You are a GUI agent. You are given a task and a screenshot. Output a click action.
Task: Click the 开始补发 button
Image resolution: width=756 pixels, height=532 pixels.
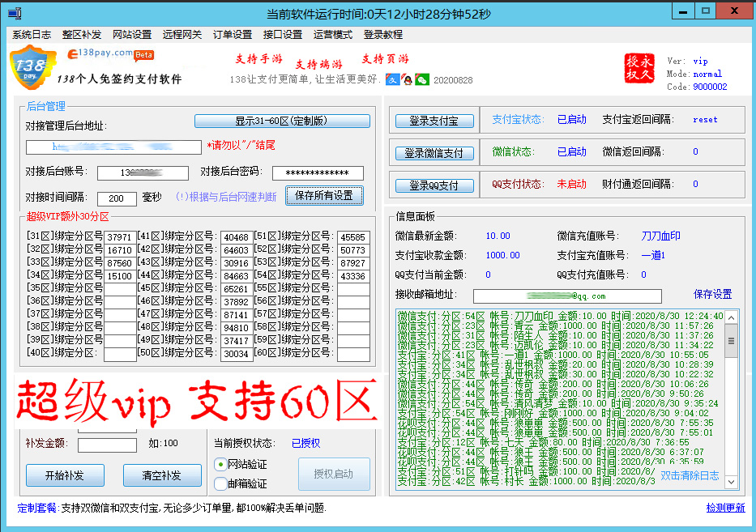[x=65, y=475]
